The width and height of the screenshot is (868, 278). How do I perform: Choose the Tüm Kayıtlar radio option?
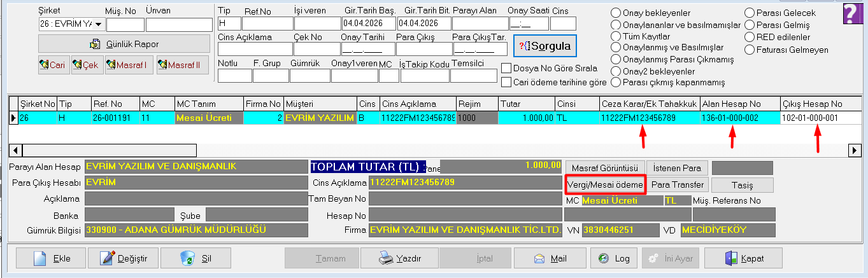tap(616, 36)
